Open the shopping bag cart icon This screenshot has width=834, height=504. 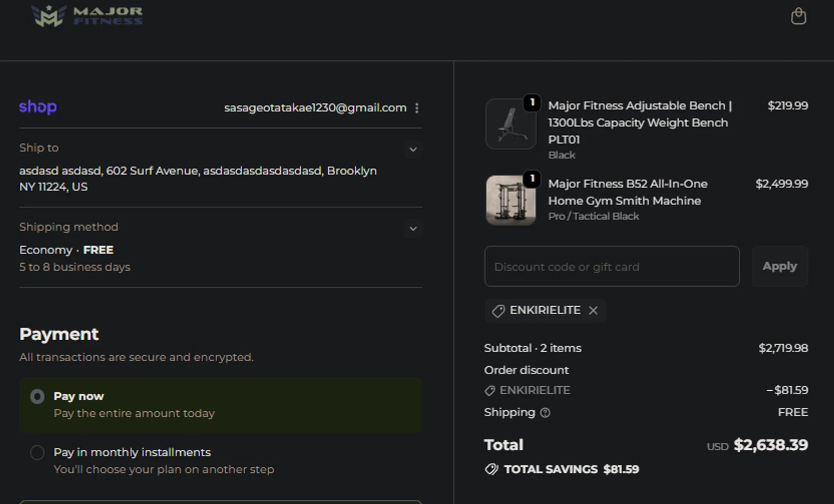[798, 16]
